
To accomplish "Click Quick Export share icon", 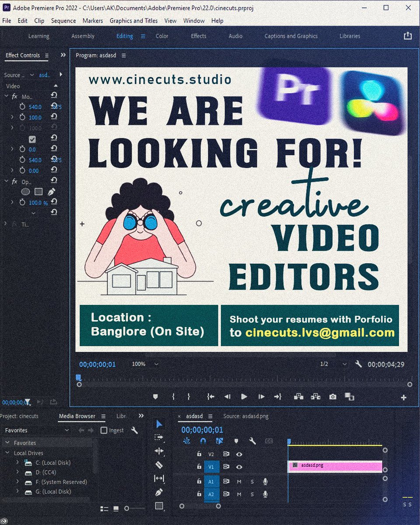I will (408, 36).
